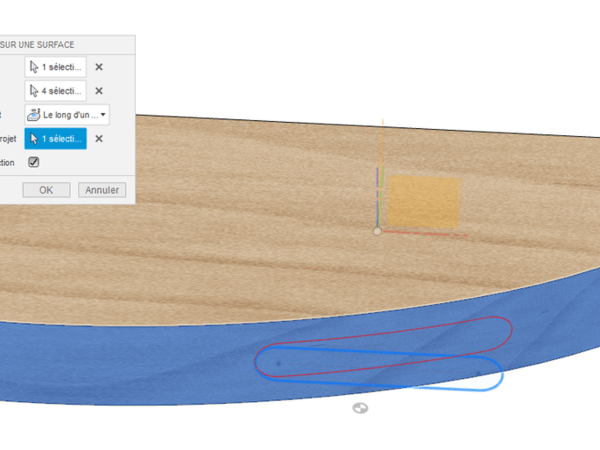Select the orange construction plane square
600x450 pixels.
(x=423, y=202)
